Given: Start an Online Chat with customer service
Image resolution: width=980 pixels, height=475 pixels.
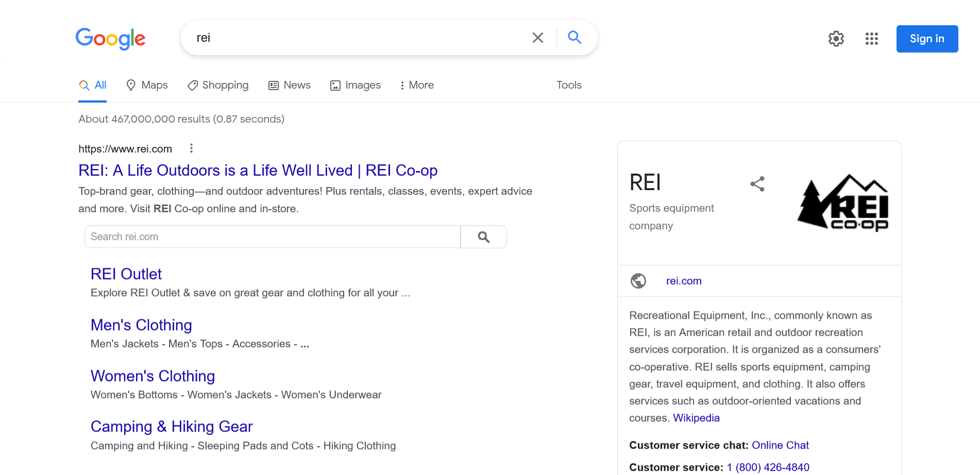Looking at the screenshot, I should click(x=780, y=445).
